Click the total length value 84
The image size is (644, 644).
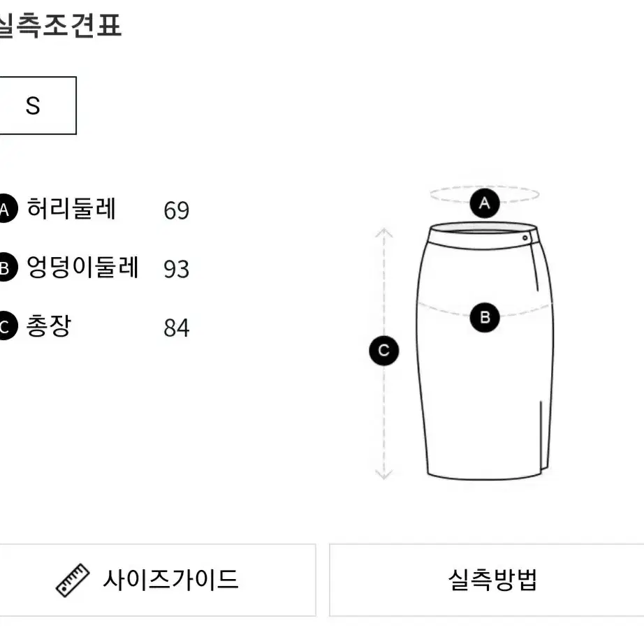(x=177, y=328)
